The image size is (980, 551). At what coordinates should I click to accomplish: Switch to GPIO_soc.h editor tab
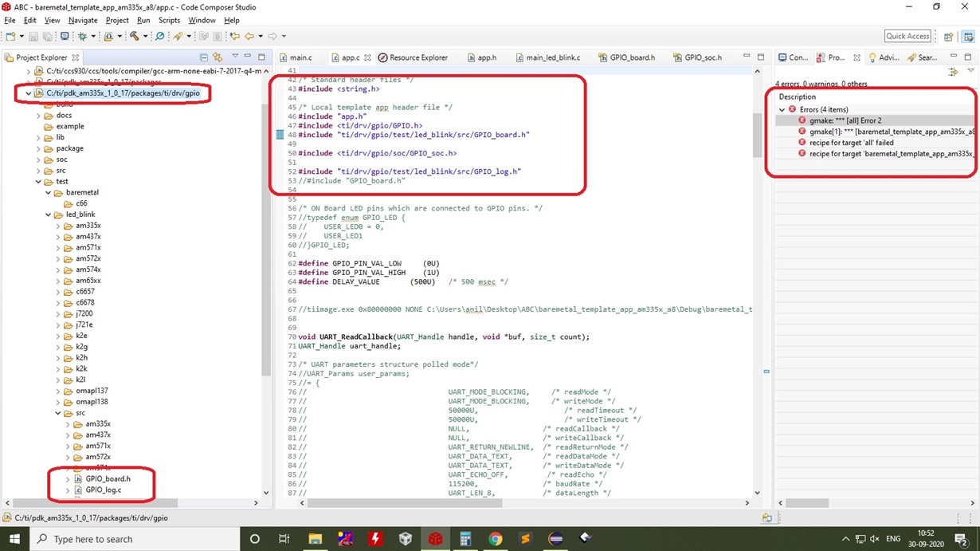click(697, 57)
